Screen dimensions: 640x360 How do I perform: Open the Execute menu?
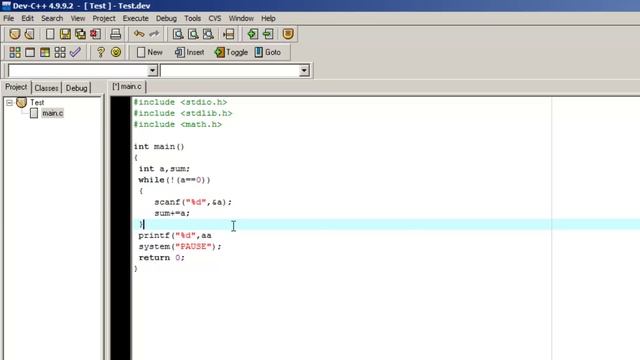coord(136,18)
